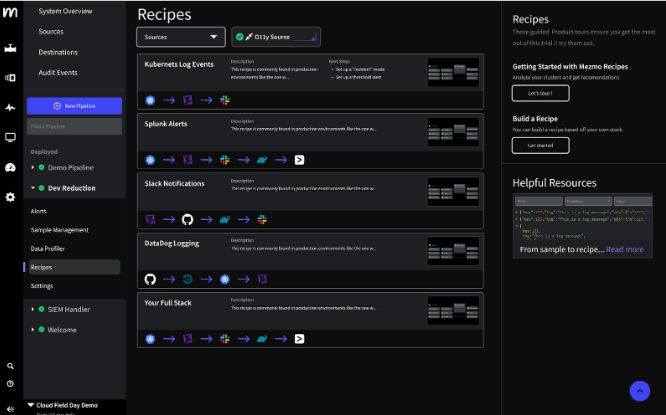Open the help question mark icon
This screenshot has height=415, width=666.
click(10, 384)
